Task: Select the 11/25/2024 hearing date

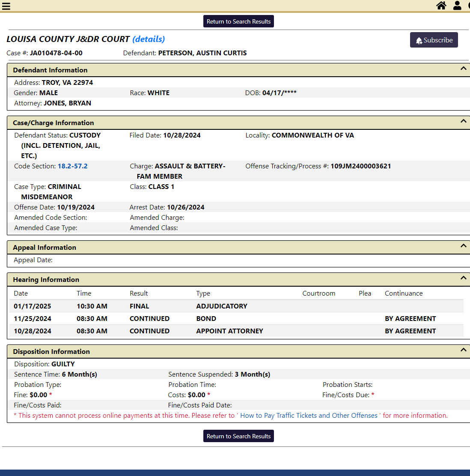Action: click(33, 319)
